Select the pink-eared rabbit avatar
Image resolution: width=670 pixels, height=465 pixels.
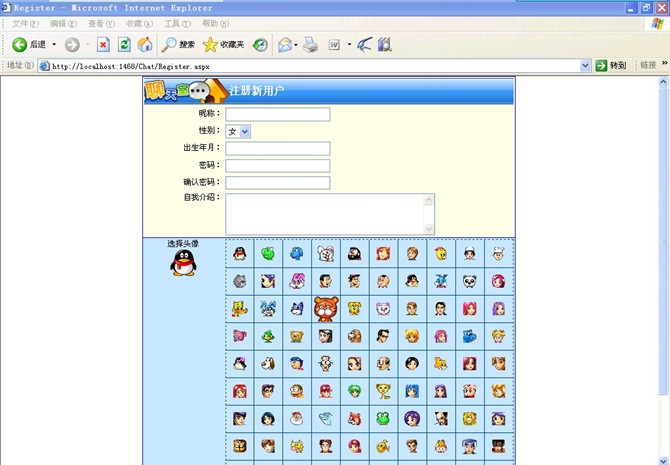coord(297,281)
